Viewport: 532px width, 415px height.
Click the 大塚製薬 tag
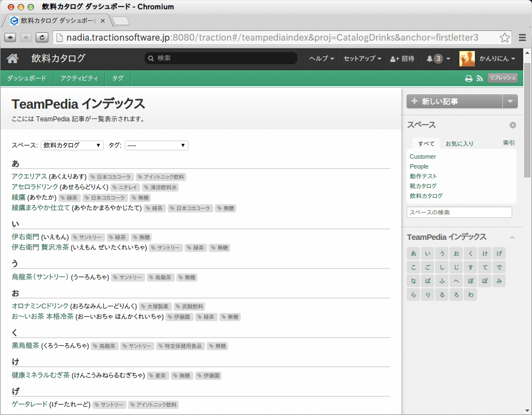click(x=155, y=307)
